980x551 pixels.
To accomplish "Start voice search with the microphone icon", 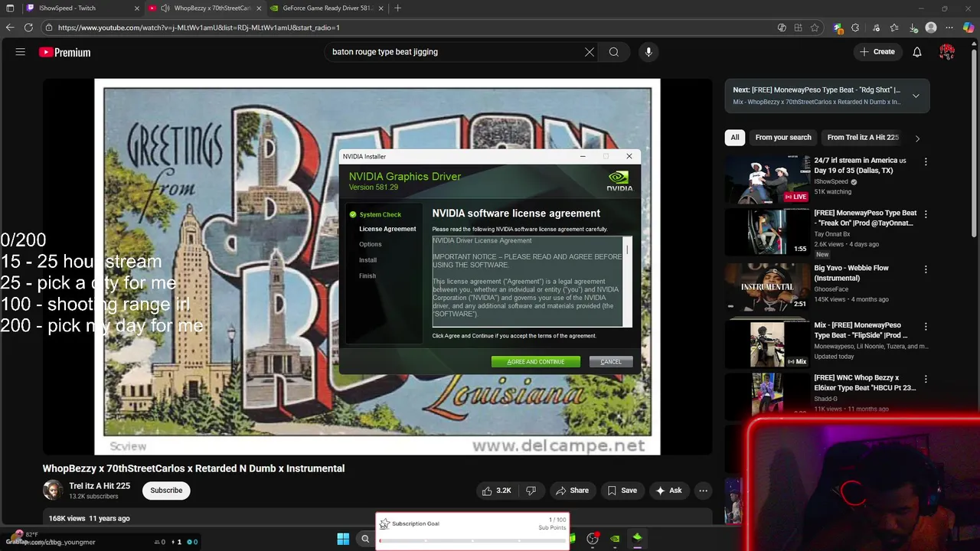I will pyautogui.click(x=648, y=52).
